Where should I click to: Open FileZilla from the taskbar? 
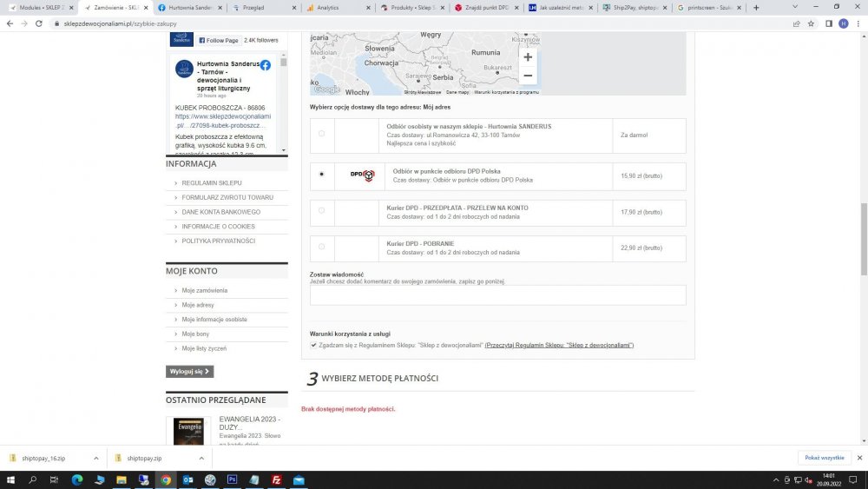click(276, 479)
